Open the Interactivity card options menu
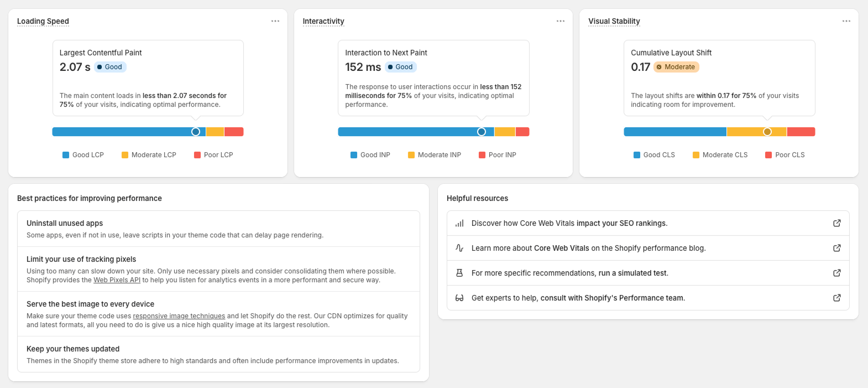The image size is (868, 388). pos(561,21)
